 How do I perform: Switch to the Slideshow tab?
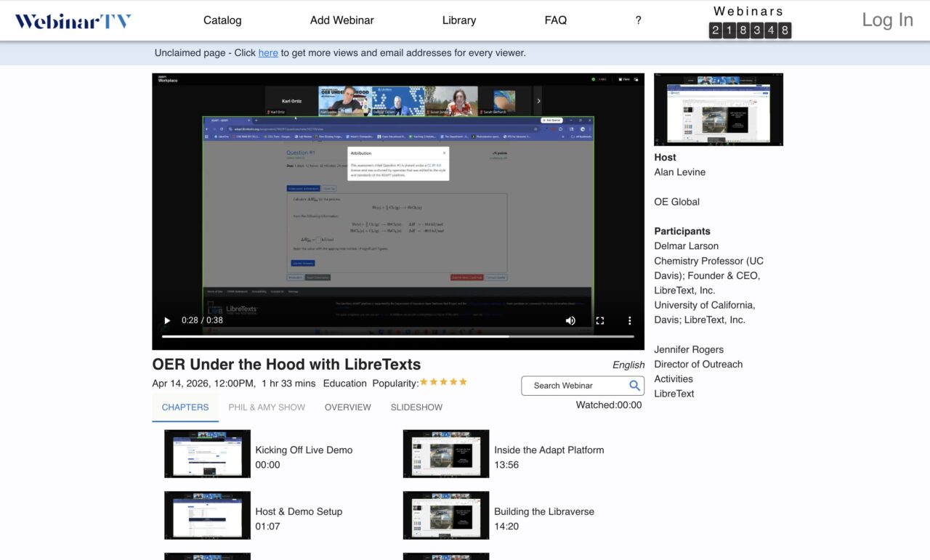tap(416, 407)
